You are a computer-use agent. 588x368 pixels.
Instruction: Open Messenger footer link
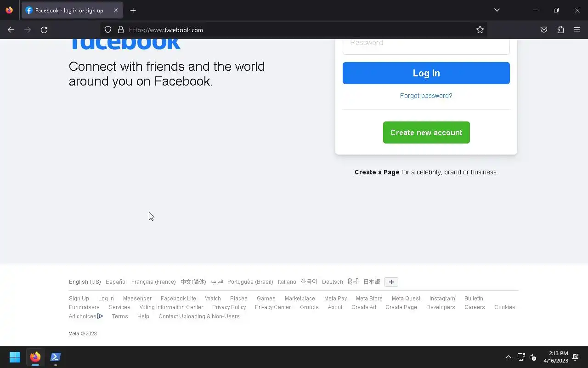click(137, 299)
